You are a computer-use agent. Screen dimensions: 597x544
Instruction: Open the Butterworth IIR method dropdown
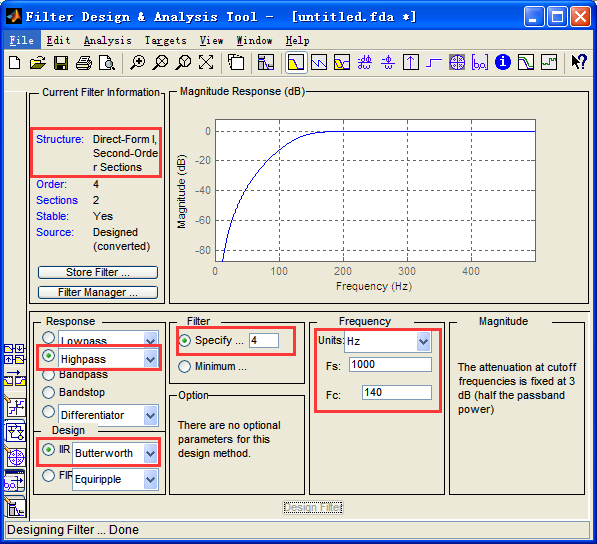(x=151, y=453)
